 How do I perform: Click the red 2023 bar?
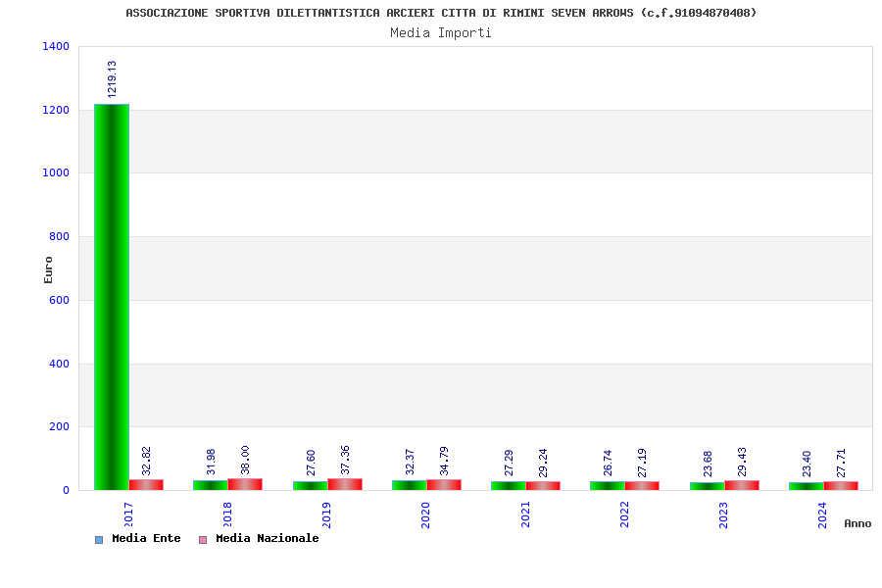742,486
